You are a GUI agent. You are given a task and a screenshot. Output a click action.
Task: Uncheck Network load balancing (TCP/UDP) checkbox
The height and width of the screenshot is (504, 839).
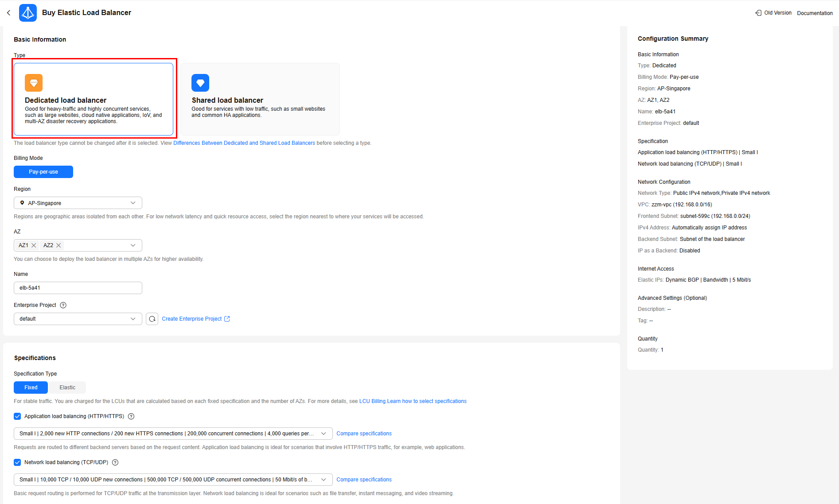click(x=17, y=462)
